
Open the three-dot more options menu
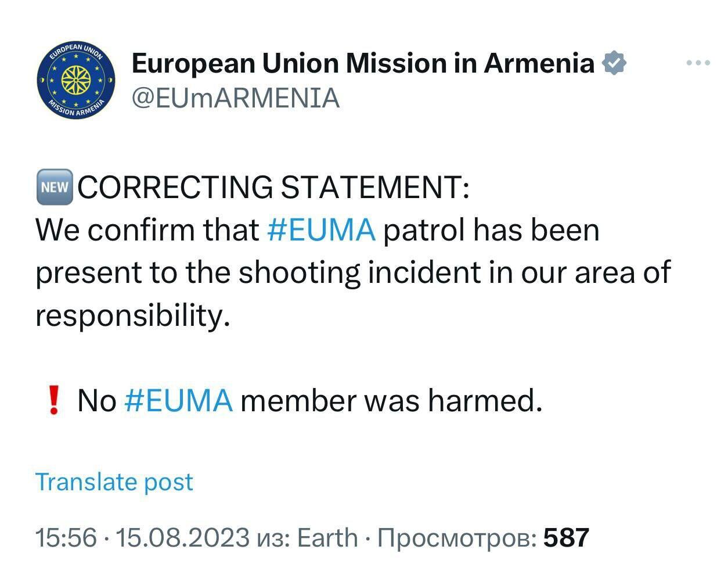click(x=698, y=63)
